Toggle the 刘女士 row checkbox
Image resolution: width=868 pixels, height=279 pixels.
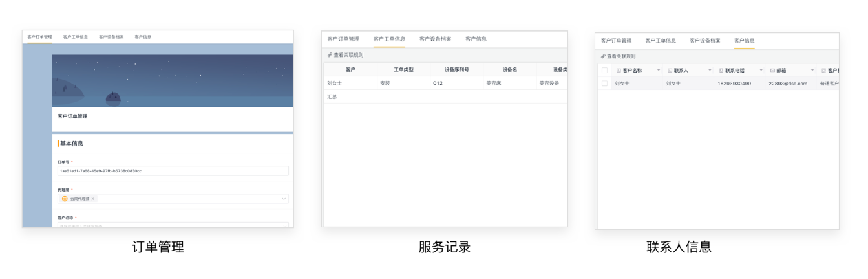pos(604,84)
